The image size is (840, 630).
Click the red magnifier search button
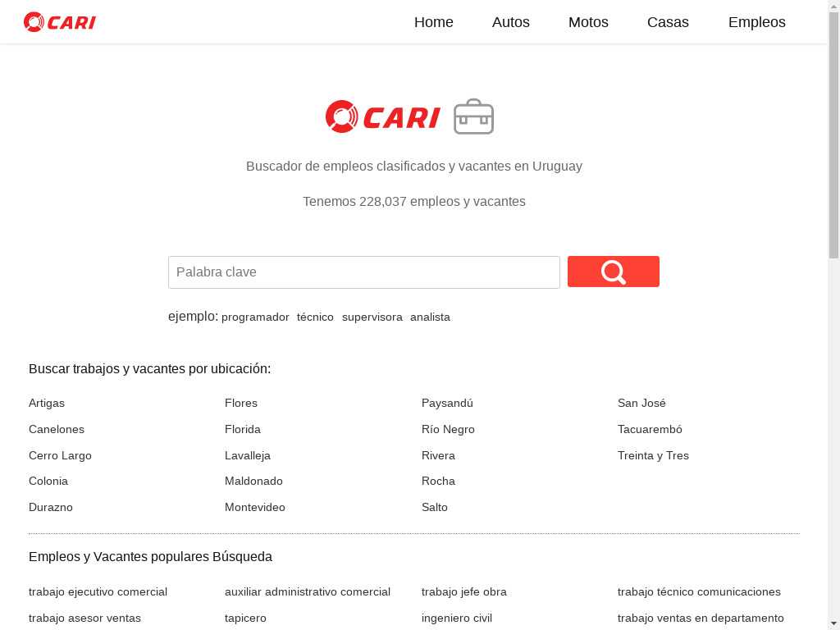pos(614,272)
